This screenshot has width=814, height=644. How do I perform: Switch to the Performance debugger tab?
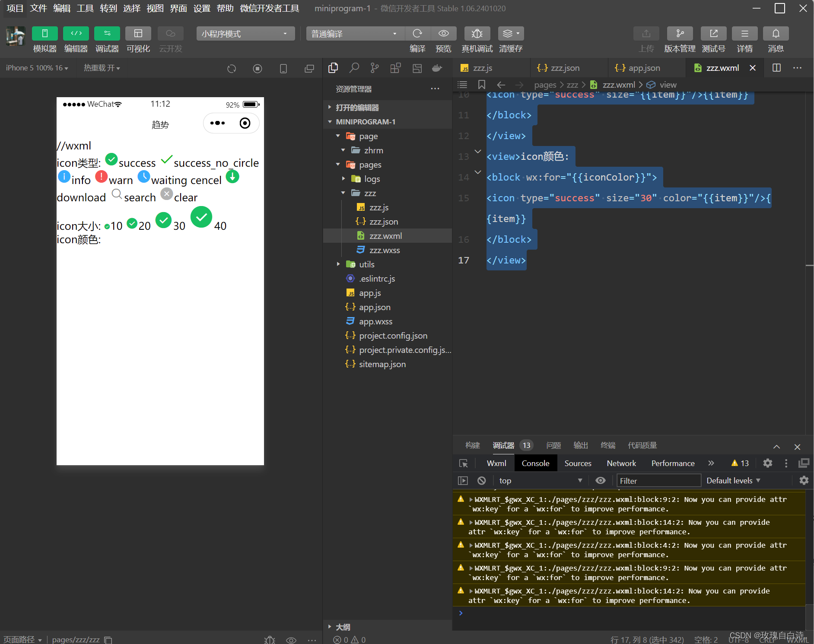673,463
